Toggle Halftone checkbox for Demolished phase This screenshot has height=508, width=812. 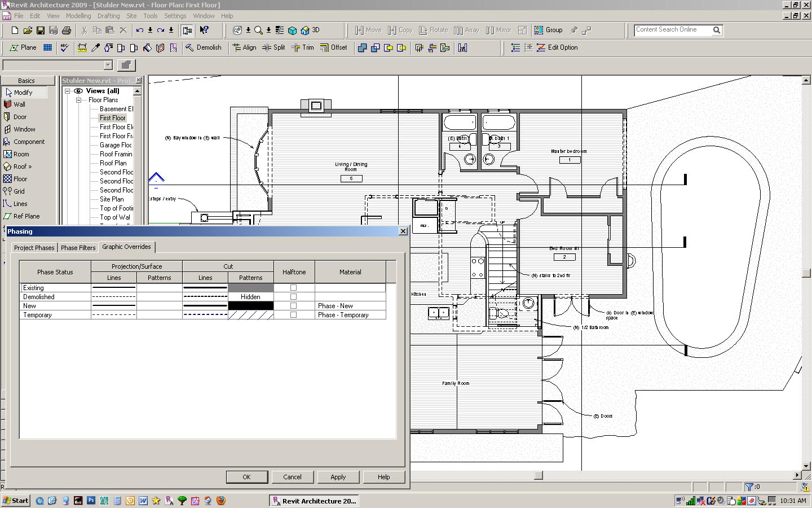pos(293,297)
